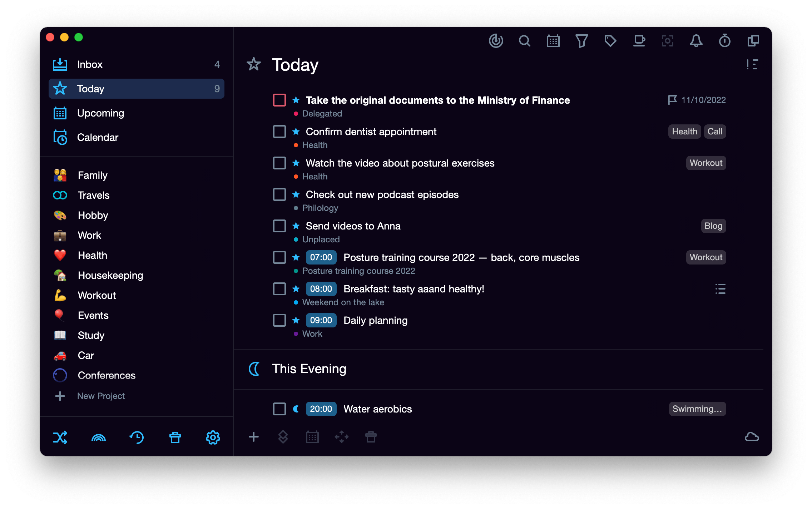This screenshot has height=509, width=812.
Task: Open the Work project in sidebar
Action: coord(137,235)
